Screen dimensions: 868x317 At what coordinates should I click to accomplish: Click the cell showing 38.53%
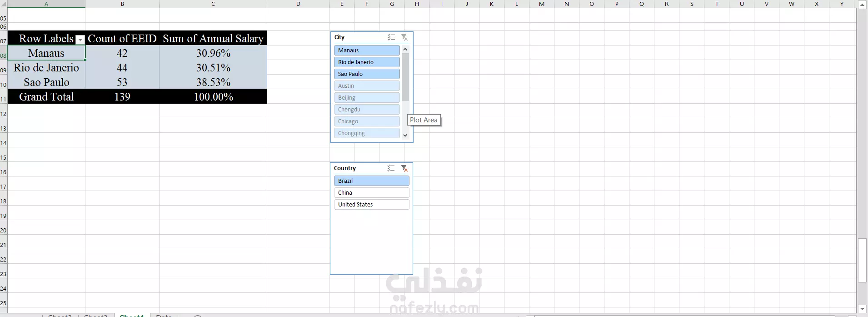[213, 82]
